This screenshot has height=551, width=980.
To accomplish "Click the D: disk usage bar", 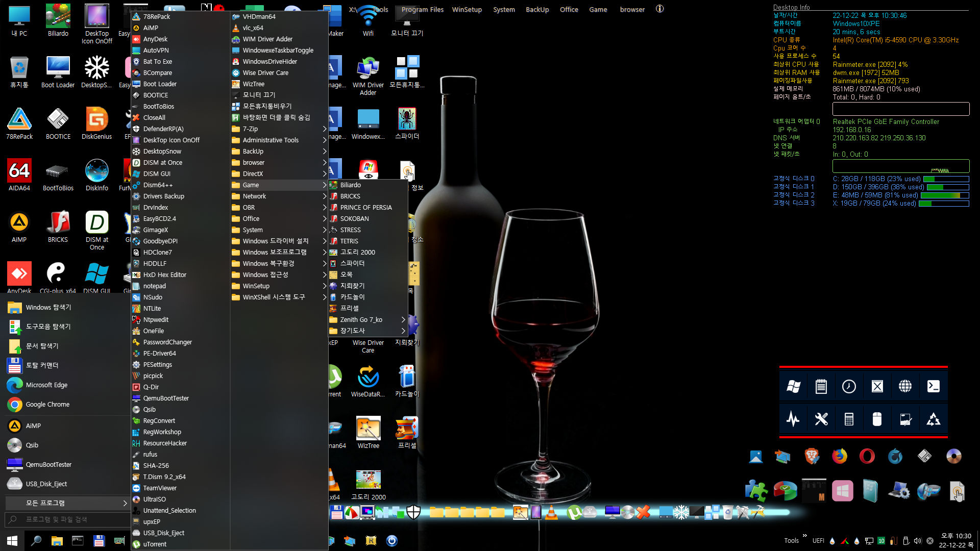I will pyautogui.click(x=948, y=187).
